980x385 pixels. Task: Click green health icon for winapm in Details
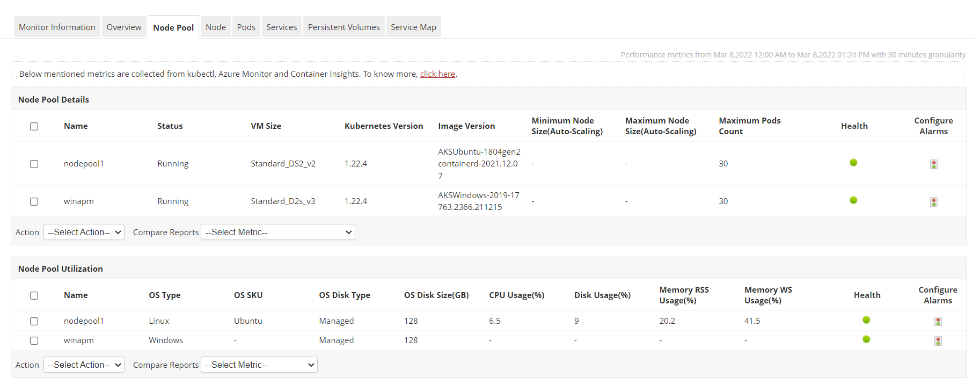tap(853, 200)
